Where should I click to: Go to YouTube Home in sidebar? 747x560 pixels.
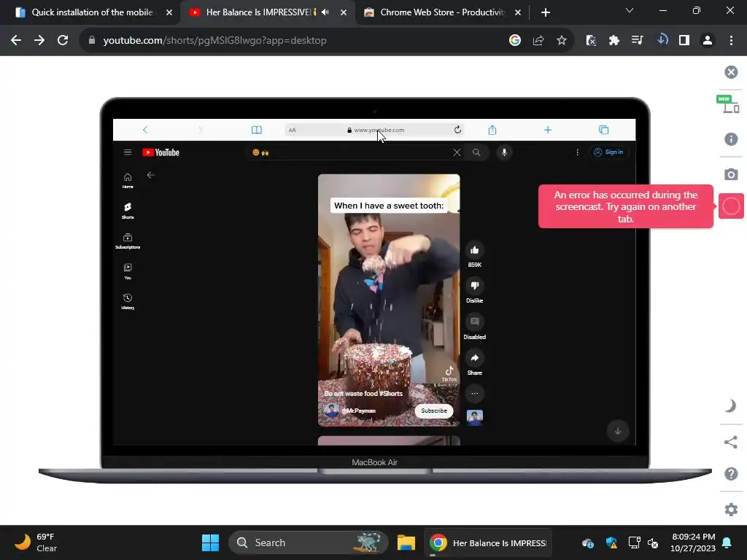point(128,181)
